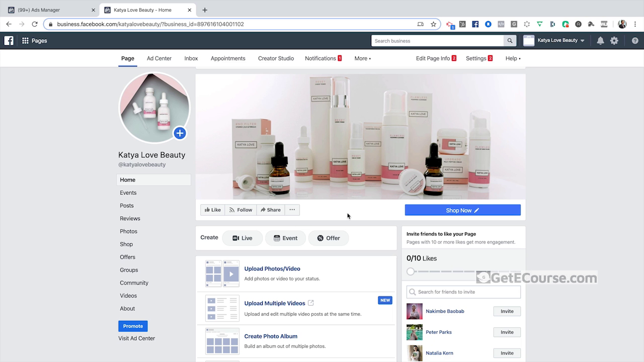Click the Facebook logo in the top bar
The width and height of the screenshot is (644, 362).
click(9, 41)
